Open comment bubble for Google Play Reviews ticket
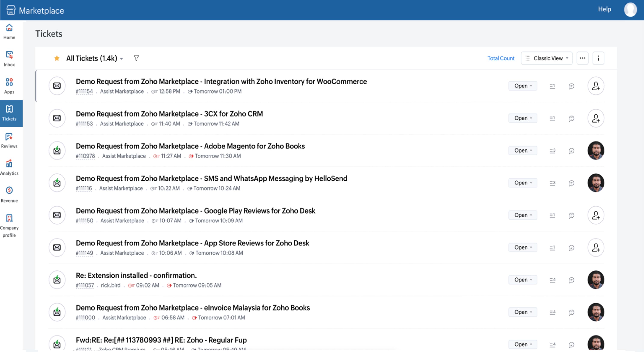Screen dimensions: 644x352 tap(571, 215)
